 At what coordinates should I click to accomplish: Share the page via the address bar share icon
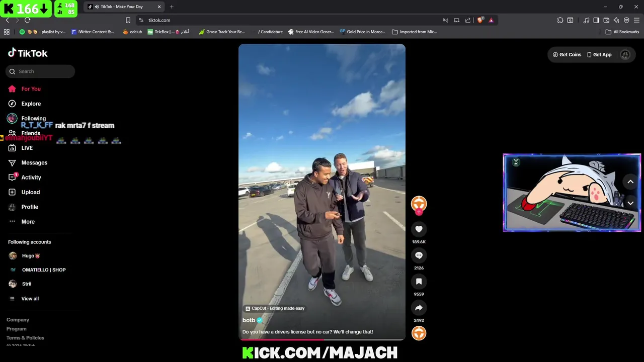pos(468,20)
